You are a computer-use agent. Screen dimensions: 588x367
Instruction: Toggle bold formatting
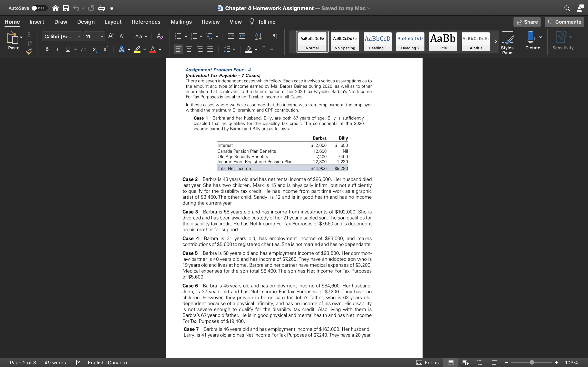pos(47,49)
